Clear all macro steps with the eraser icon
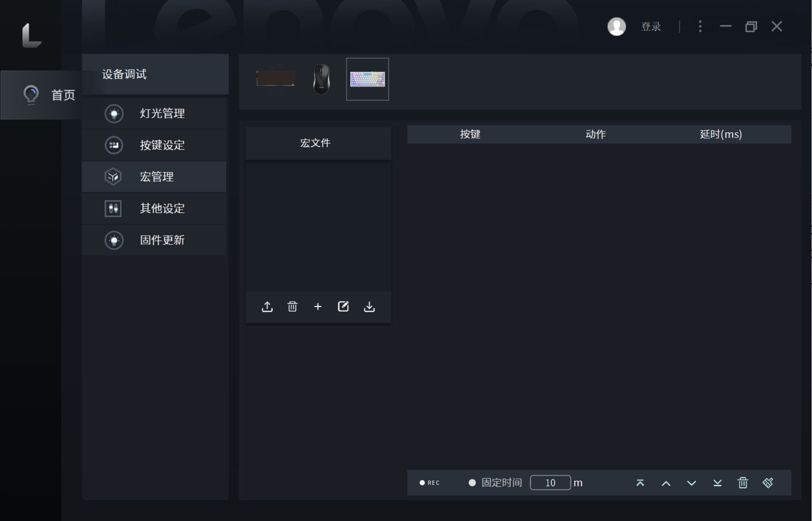The image size is (812, 521). (x=768, y=483)
